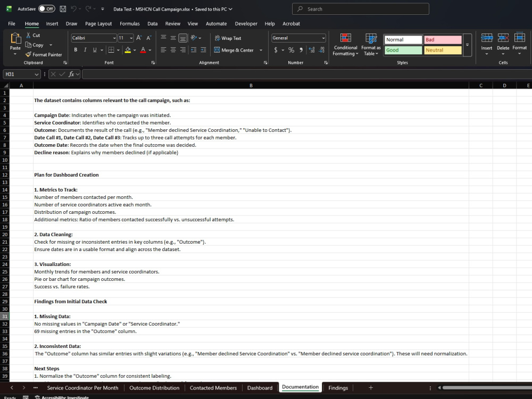The image size is (532, 399).
Task: Apply the Good cell style swatch
Action: pyautogui.click(x=403, y=50)
